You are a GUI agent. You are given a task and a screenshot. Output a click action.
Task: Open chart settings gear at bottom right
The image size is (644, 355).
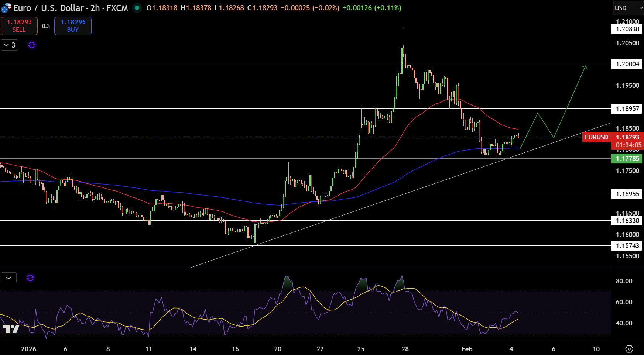pos(629,349)
